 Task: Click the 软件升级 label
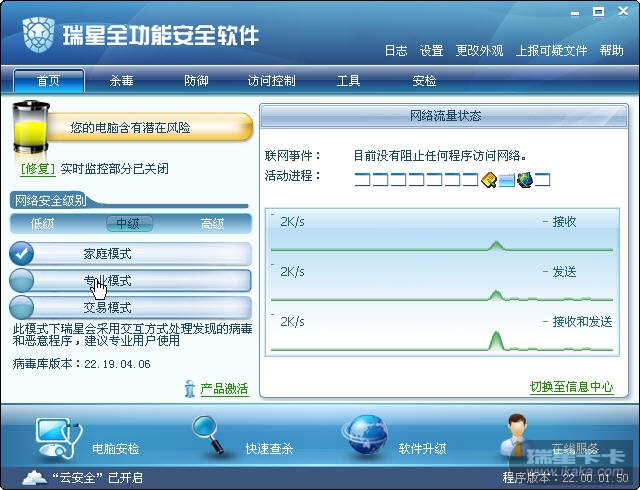click(422, 449)
